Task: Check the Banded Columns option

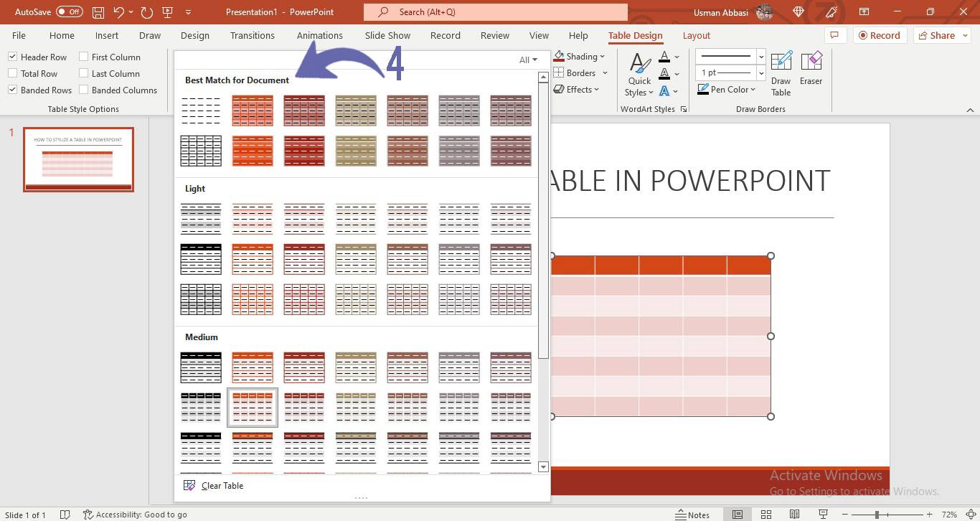Action: [84, 90]
